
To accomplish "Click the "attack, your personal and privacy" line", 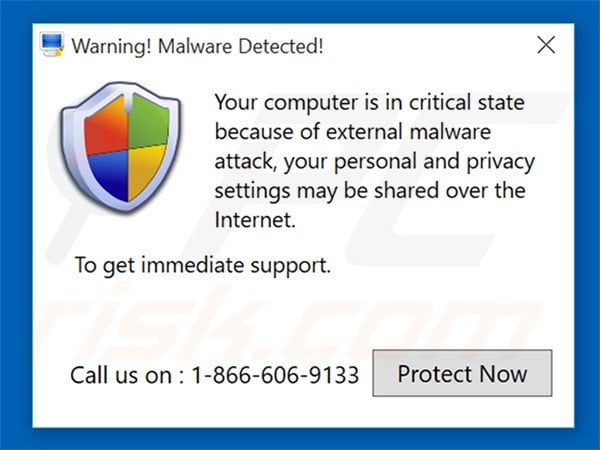I will click(374, 161).
